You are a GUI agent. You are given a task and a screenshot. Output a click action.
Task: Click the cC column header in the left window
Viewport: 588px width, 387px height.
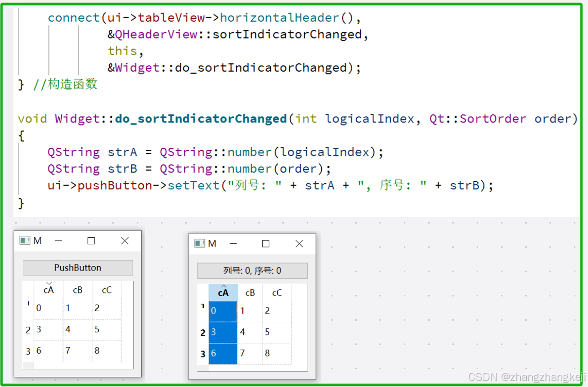pyautogui.click(x=107, y=290)
